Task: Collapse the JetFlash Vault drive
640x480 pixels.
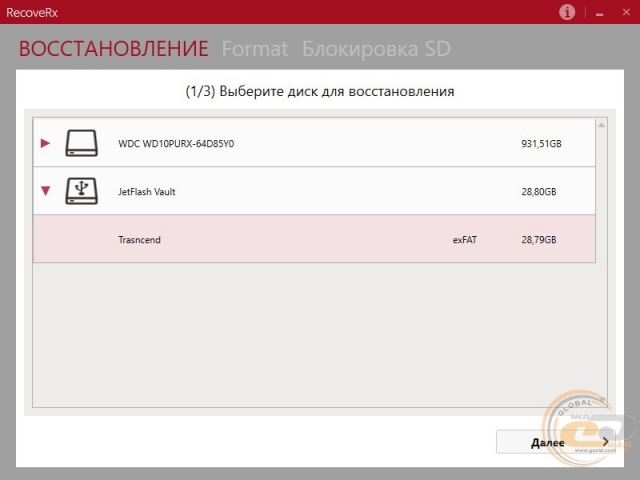Action: pos(45,191)
